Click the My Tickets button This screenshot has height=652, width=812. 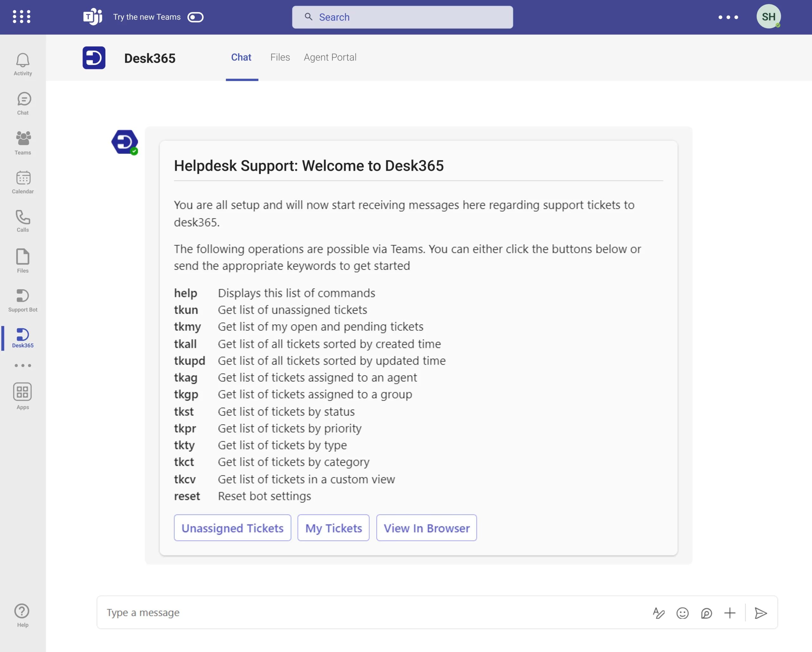(333, 528)
